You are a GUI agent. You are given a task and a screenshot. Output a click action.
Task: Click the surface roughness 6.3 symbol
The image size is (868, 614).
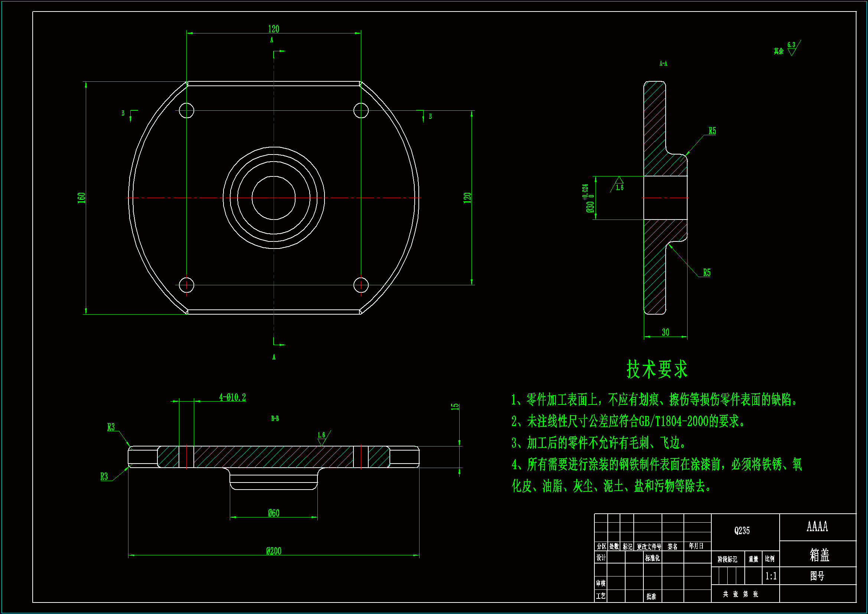coord(792,48)
